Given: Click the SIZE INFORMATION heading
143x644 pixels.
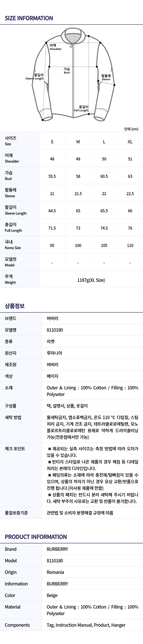Looking at the screenshot, I should click(29, 18).
